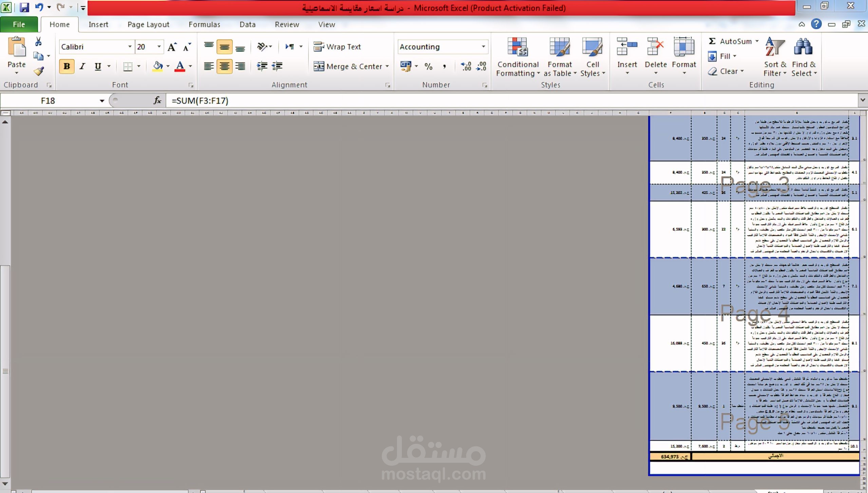Increase font size with Grow Font icon
This screenshot has width=868, height=493.
click(172, 47)
